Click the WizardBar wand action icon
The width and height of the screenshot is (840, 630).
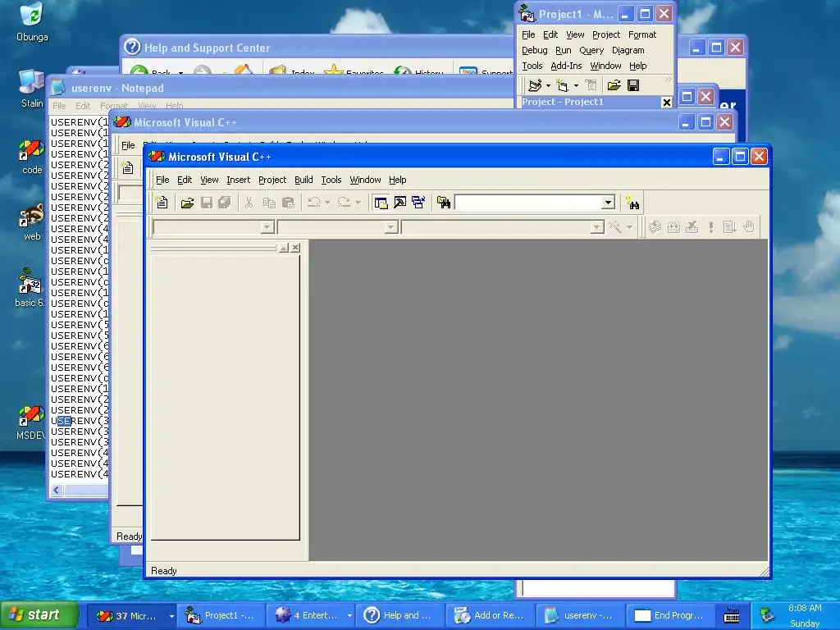(x=615, y=227)
